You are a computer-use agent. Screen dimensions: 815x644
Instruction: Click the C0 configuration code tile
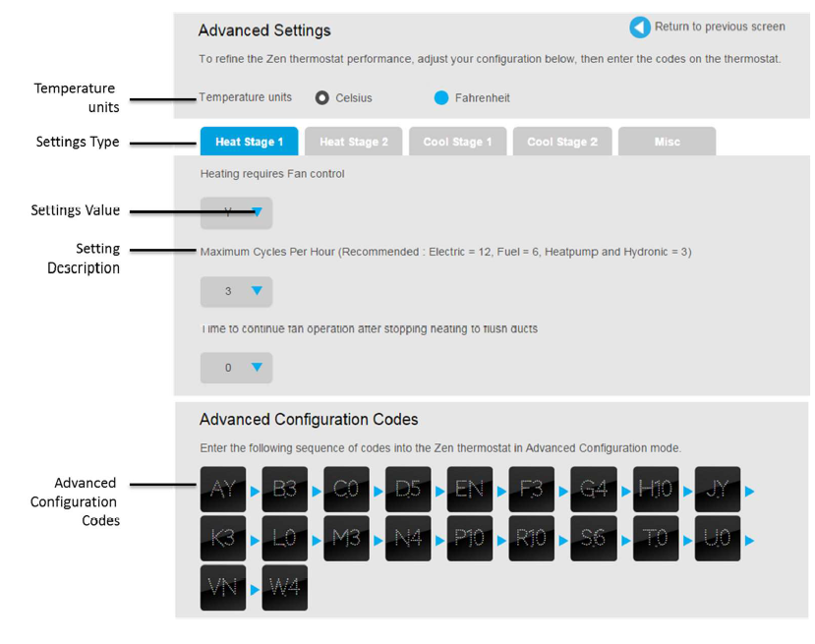(346, 489)
